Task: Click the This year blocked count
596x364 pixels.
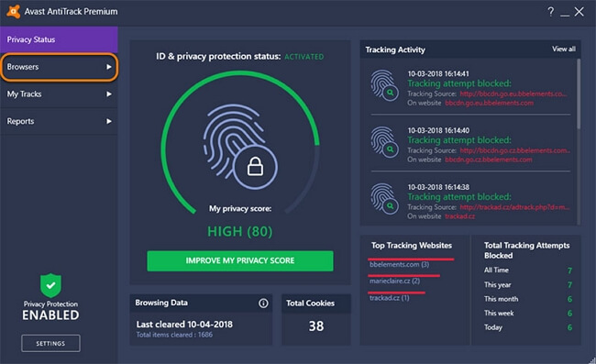Action: click(569, 285)
